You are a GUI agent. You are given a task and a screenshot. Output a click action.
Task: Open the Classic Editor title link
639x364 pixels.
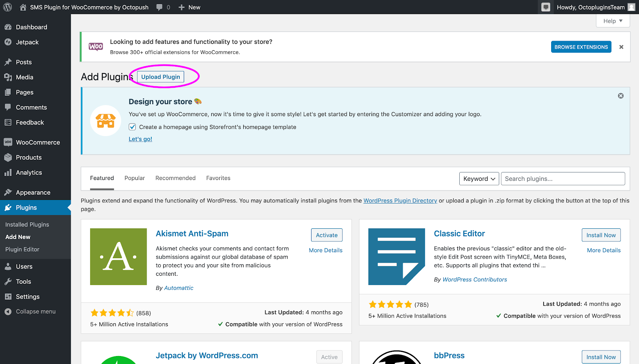459,233
